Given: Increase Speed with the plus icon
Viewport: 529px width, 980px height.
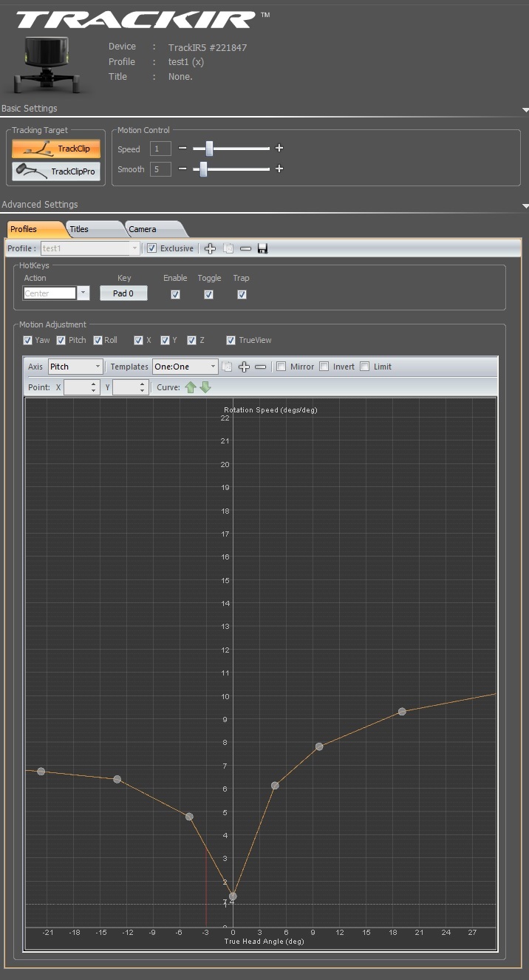Looking at the screenshot, I should 279,149.
